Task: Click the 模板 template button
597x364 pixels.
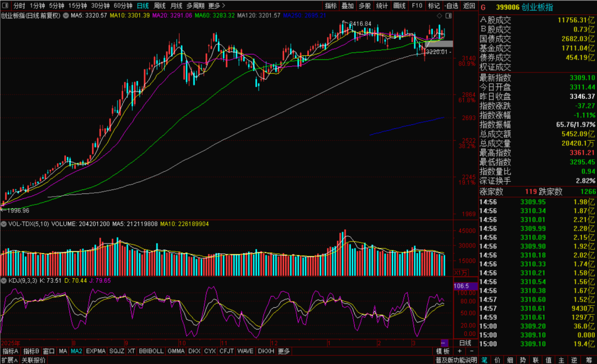Action: (443, 351)
